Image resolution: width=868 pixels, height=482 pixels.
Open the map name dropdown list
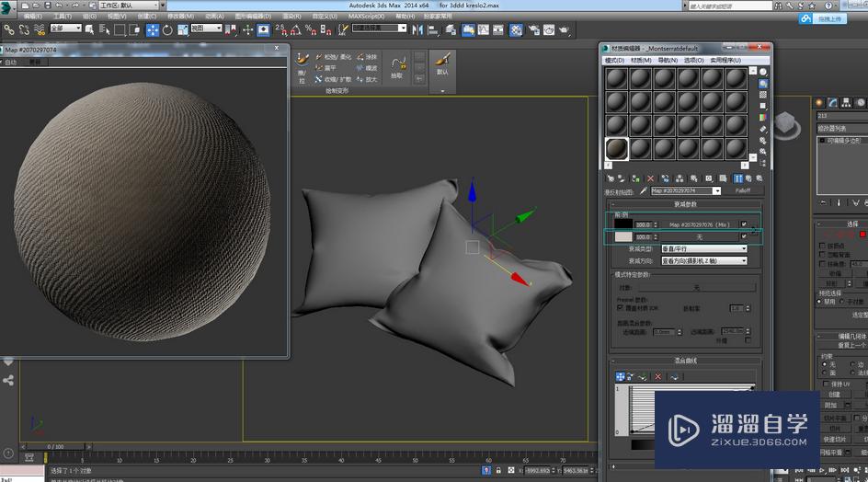point(718,191)
